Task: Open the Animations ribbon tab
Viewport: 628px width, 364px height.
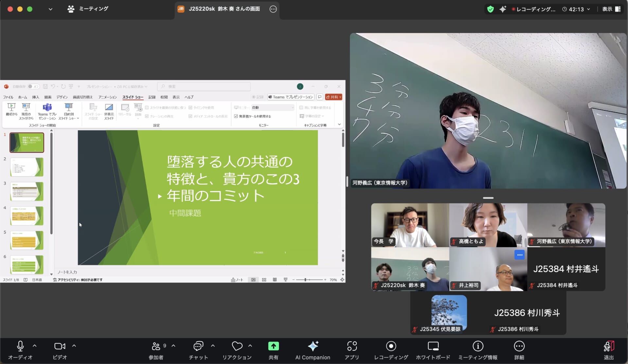Action: pos(108,97)
